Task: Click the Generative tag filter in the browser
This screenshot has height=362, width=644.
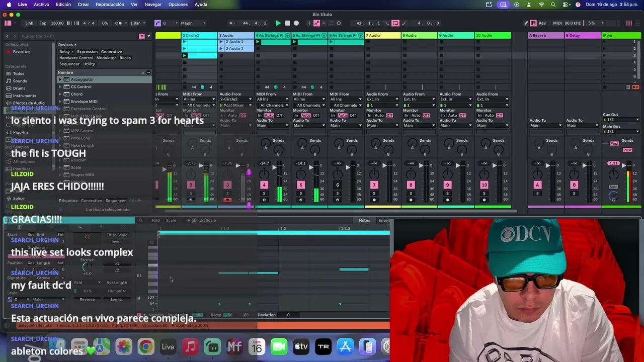Action: [111, 51]
